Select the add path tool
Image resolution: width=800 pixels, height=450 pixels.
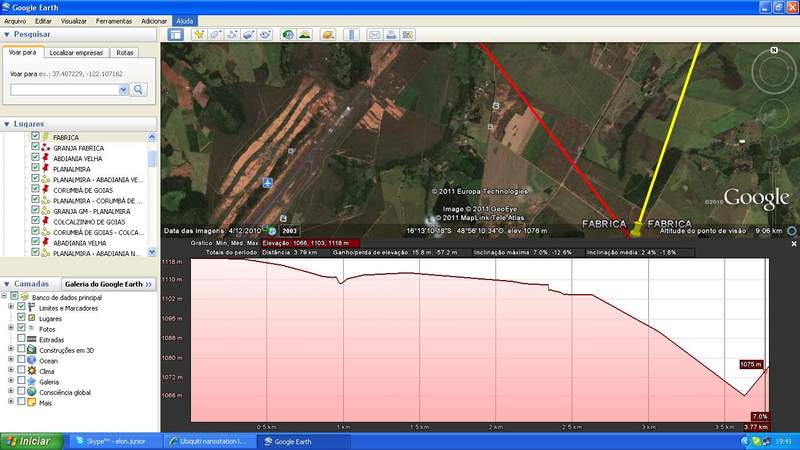[232, 35]
